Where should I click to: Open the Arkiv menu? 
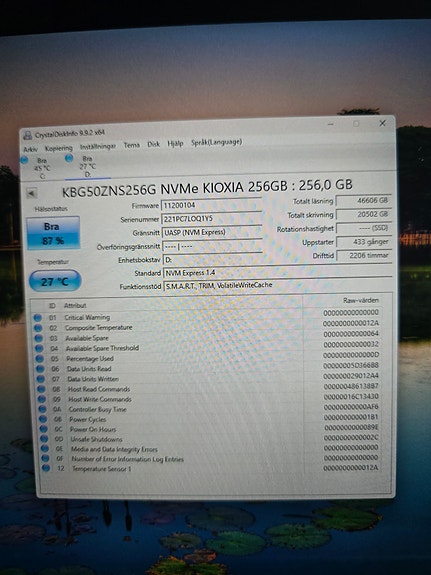(30, 149)
